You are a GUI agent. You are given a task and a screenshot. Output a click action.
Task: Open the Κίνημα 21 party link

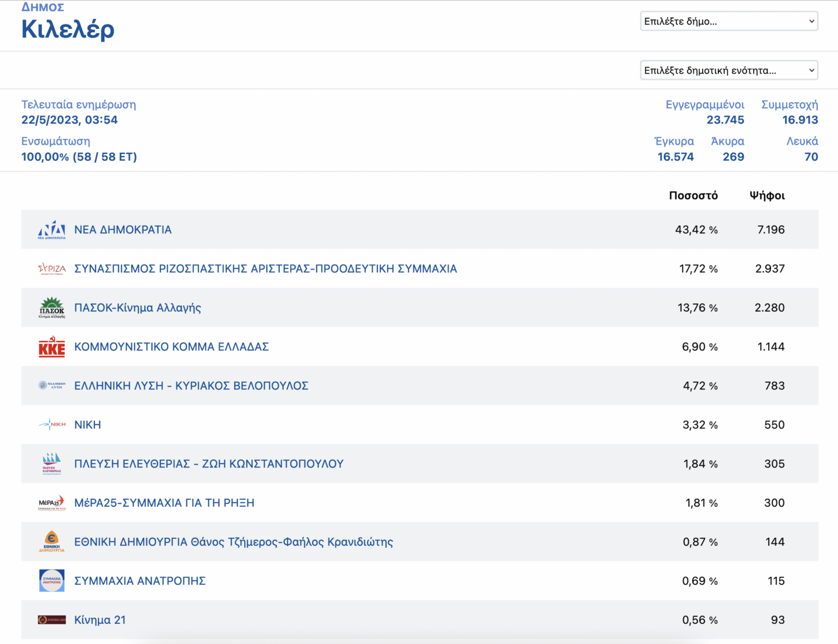click(x=100, y=620)
